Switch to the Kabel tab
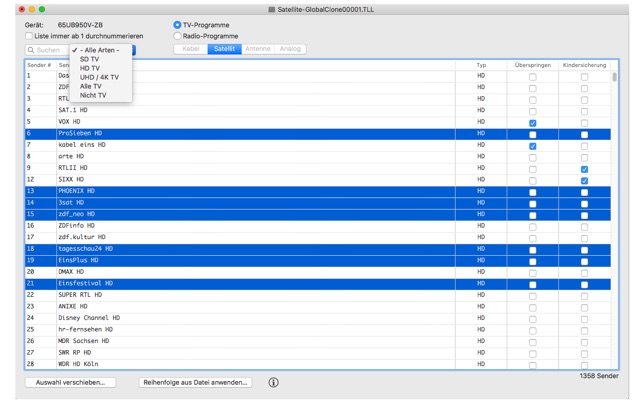Viewport: 643px width, 402px height. (191, 49)
